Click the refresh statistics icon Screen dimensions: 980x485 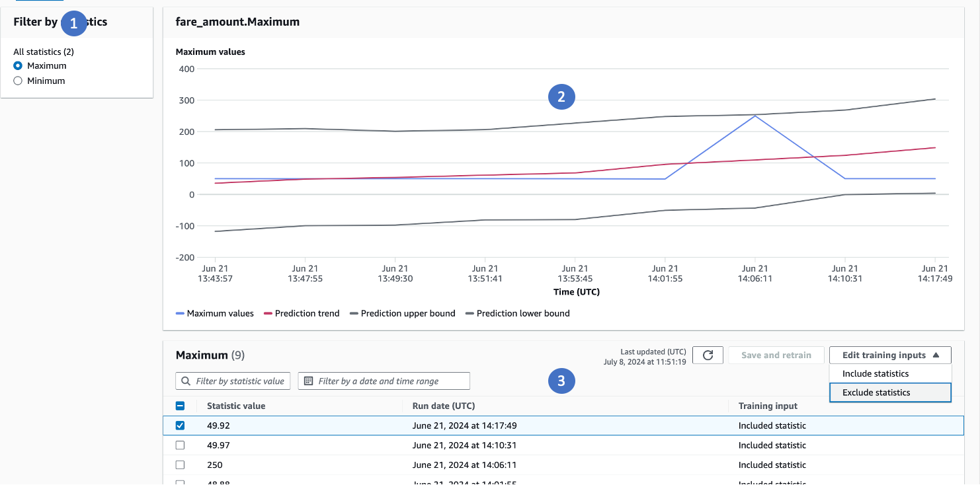[x=708, y=355]
